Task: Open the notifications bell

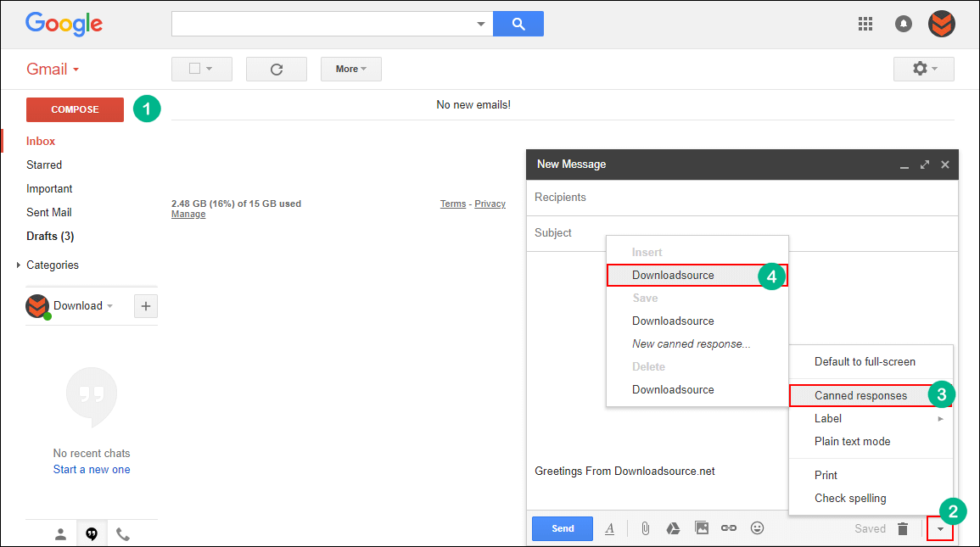Action: (903, 24)
